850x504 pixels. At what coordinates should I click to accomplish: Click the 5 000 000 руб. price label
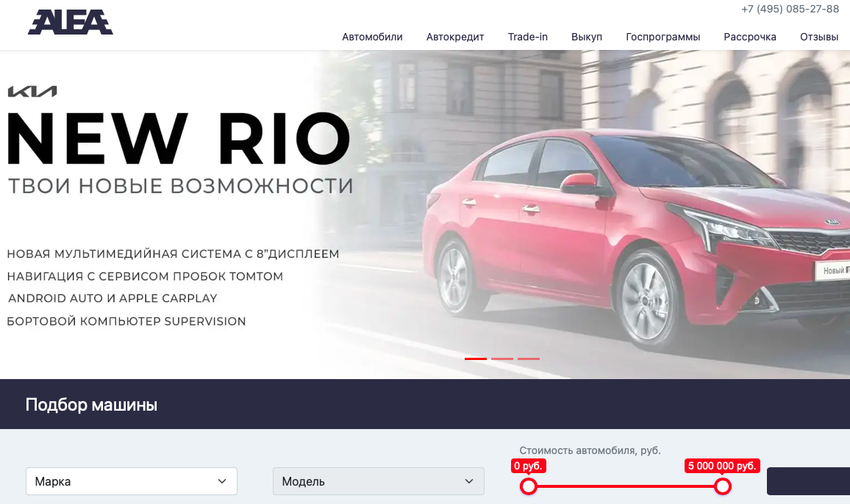pyautogui.click(x=722, y=466)
